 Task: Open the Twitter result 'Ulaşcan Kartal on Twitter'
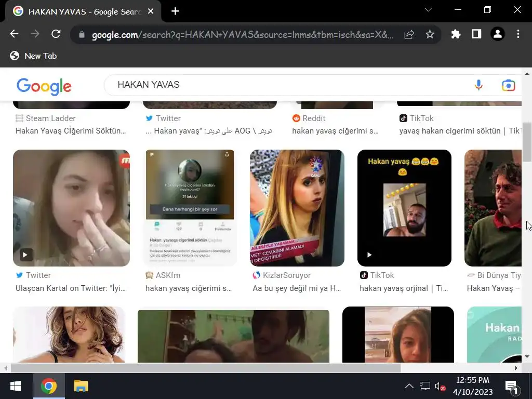pyautogui.click(x=71, y=288)
